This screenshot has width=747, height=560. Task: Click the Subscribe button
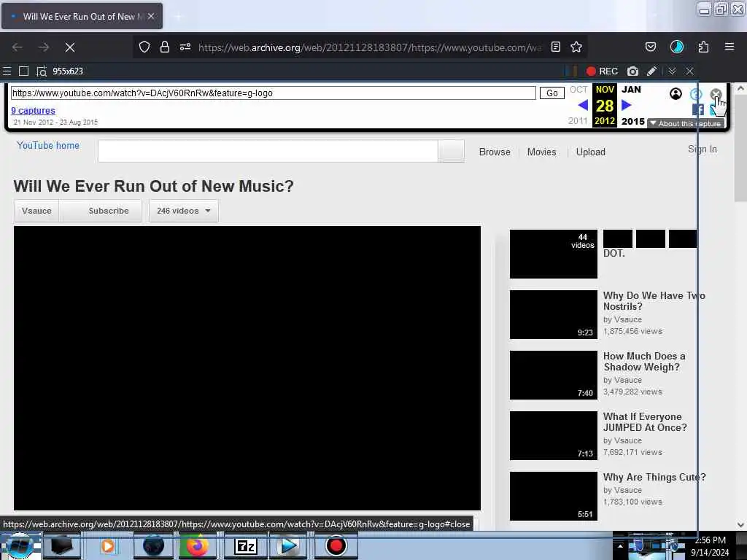click(x=101, y=211)
